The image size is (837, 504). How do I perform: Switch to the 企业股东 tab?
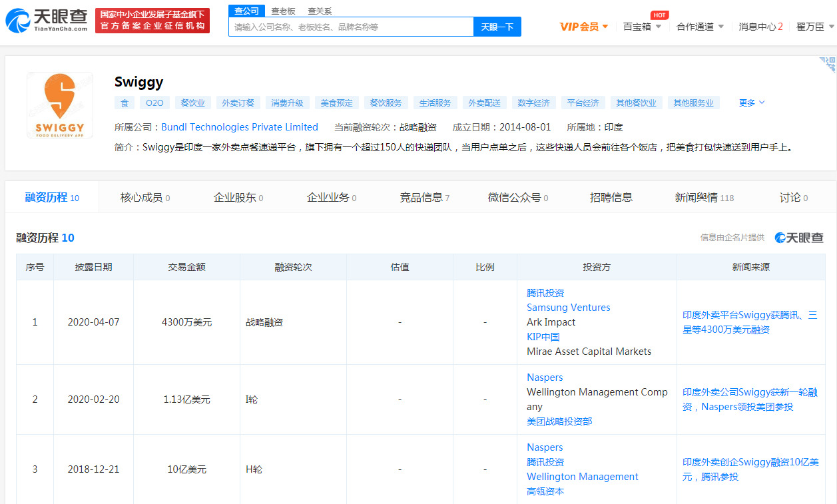(x=238, y=197)
